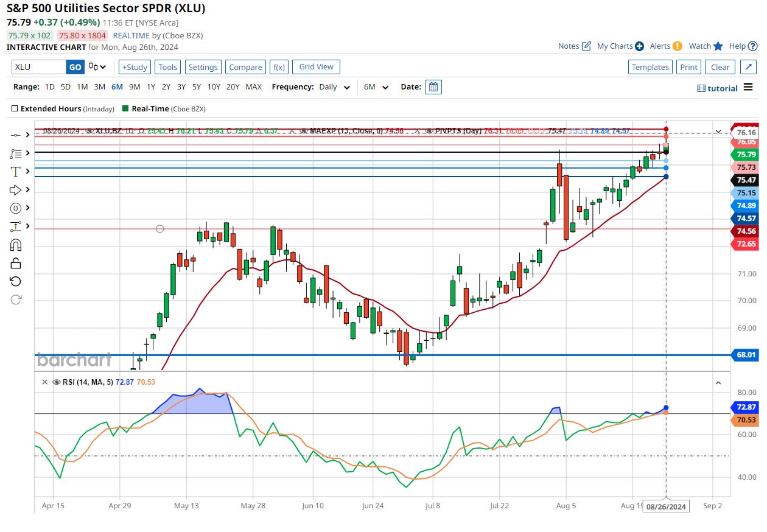
Task: Open the Tools button
Action: [x=168, y=67]
